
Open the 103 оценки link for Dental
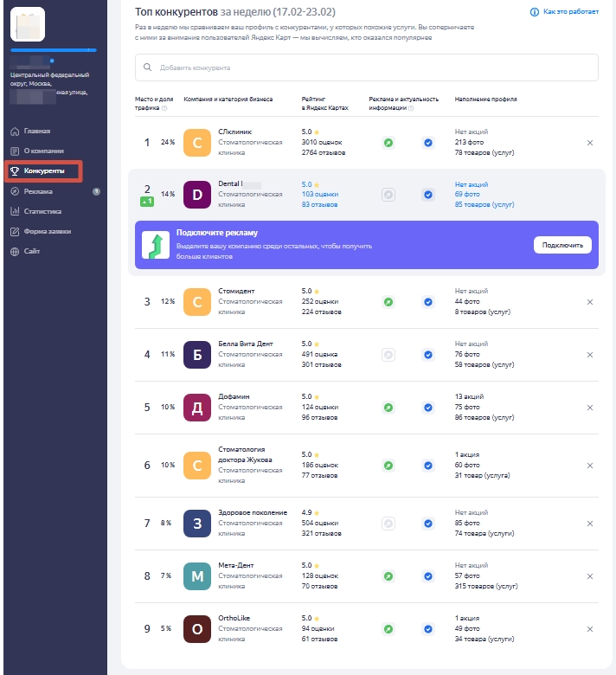click(x=320, y=194)
